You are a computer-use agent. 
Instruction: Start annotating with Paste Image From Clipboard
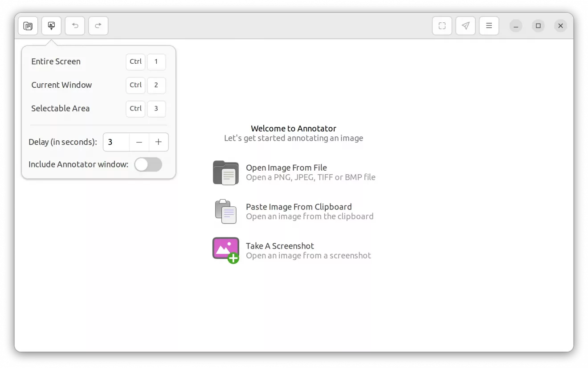pyautogui.click(x=299, y=207)
